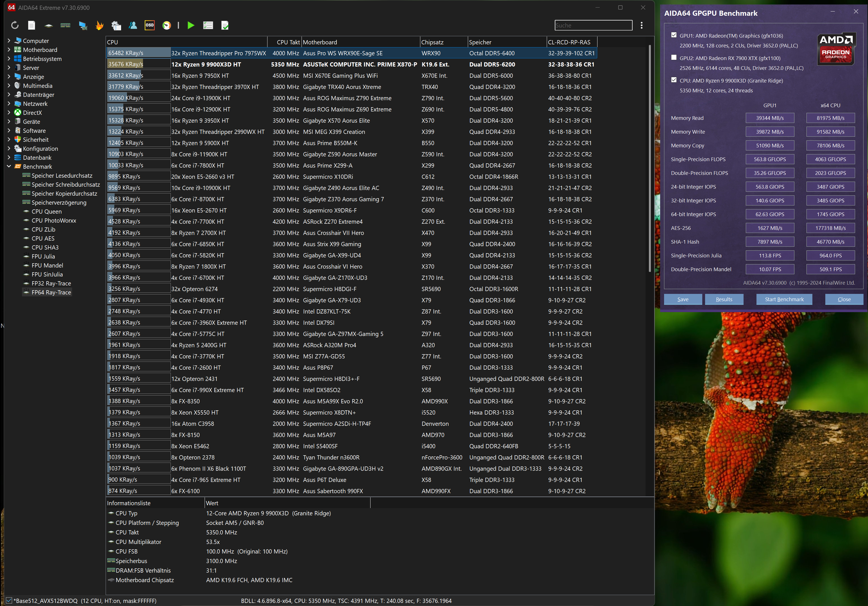Toggle the CPU Ryzen 9 9900X3D checkbox
The image size is (868, 606).
pos(674,80)
